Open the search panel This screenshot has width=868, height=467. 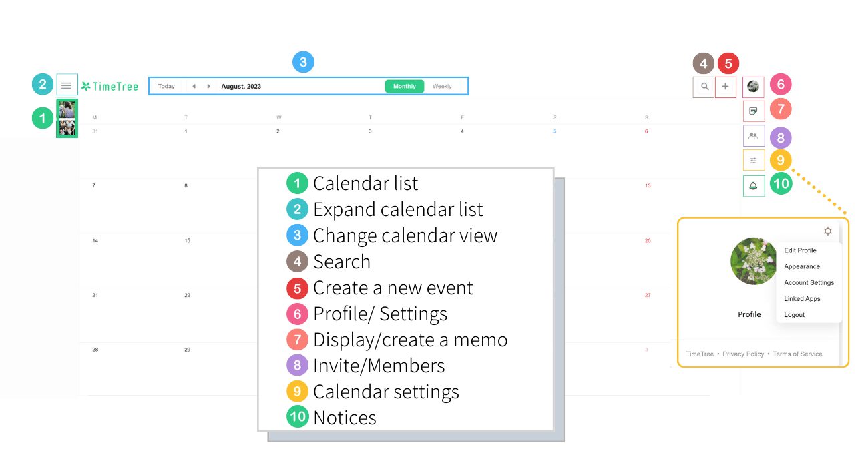[703, 87]
